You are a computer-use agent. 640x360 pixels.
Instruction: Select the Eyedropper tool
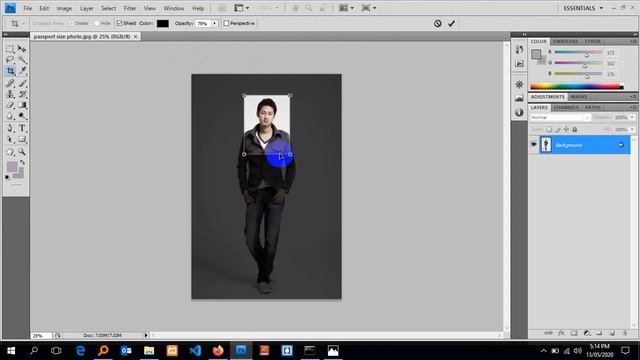coord(22,71)
